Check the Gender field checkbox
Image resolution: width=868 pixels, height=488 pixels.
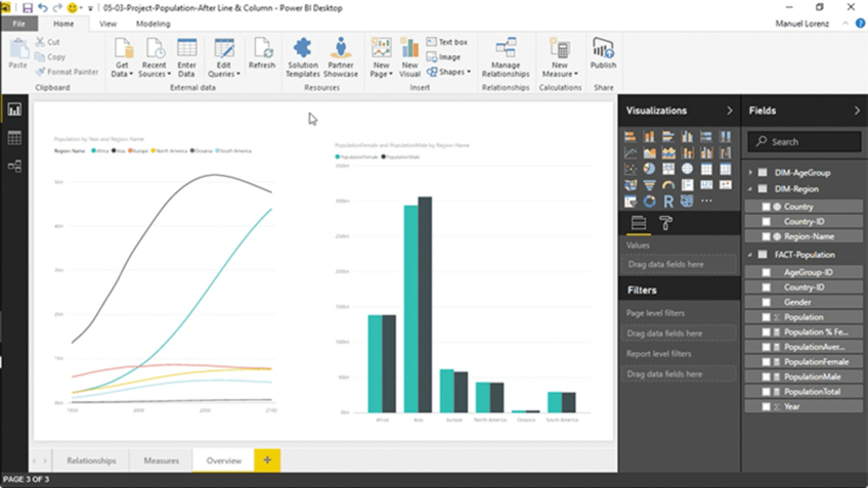coord(765,301)
